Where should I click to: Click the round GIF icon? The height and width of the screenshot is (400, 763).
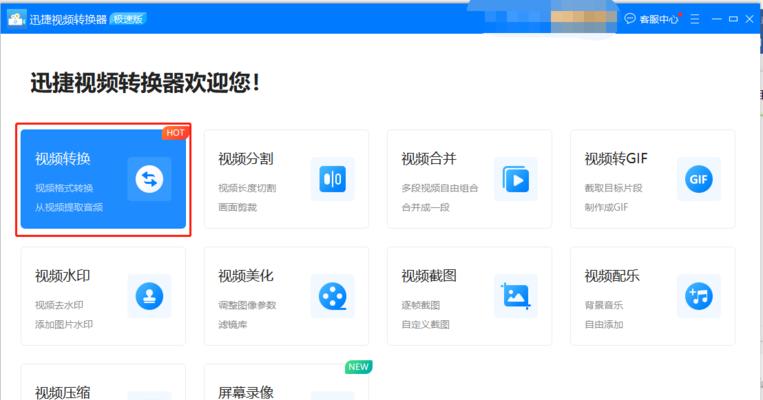coord(699,179)
